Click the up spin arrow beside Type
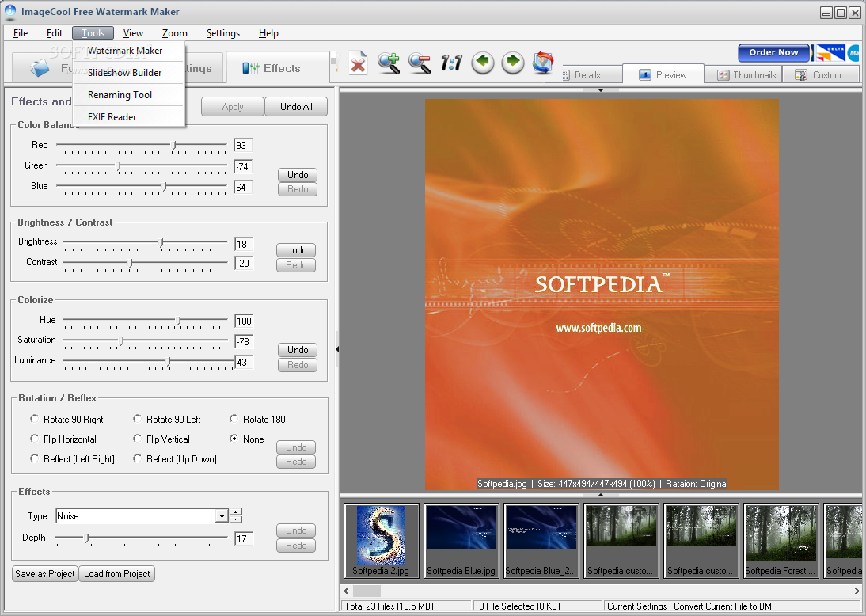The width and height of the screenshot is (866, 616). tap(236, 512)
